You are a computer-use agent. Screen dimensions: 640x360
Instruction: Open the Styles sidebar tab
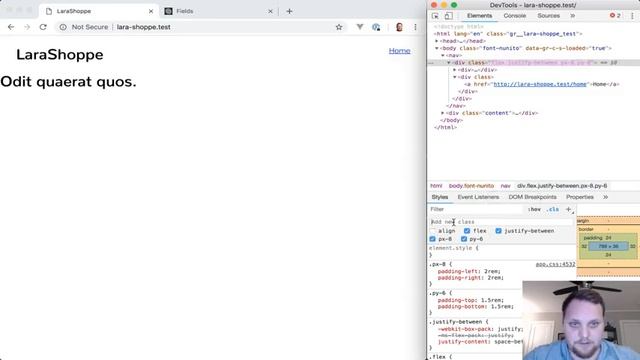pyautogui.click(x=440, y=197)
